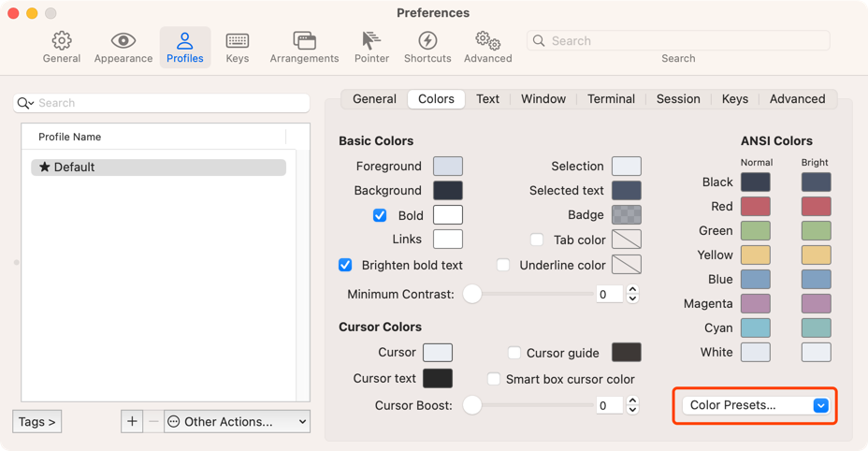Switch to the Window tab
Screen dimensions: 868x451
pos(543,99)
